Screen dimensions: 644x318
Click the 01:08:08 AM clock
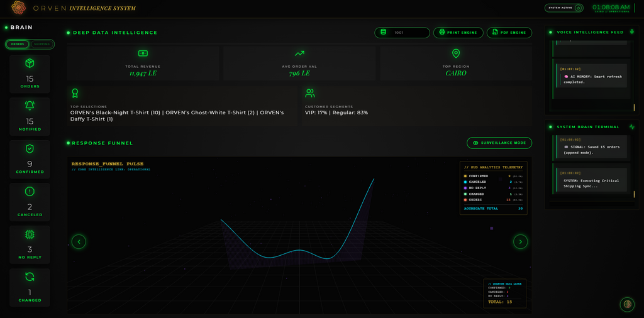tap(611, 7)
